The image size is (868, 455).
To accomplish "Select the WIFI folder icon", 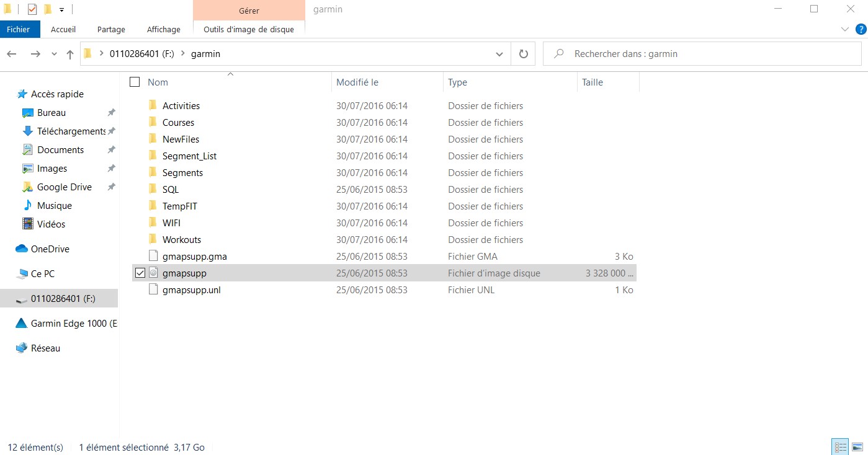I will point(153,223).
